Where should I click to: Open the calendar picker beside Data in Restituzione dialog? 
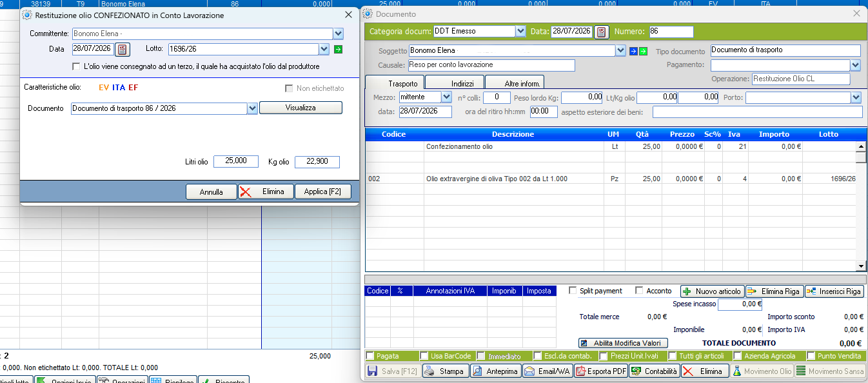coord(123,49)
